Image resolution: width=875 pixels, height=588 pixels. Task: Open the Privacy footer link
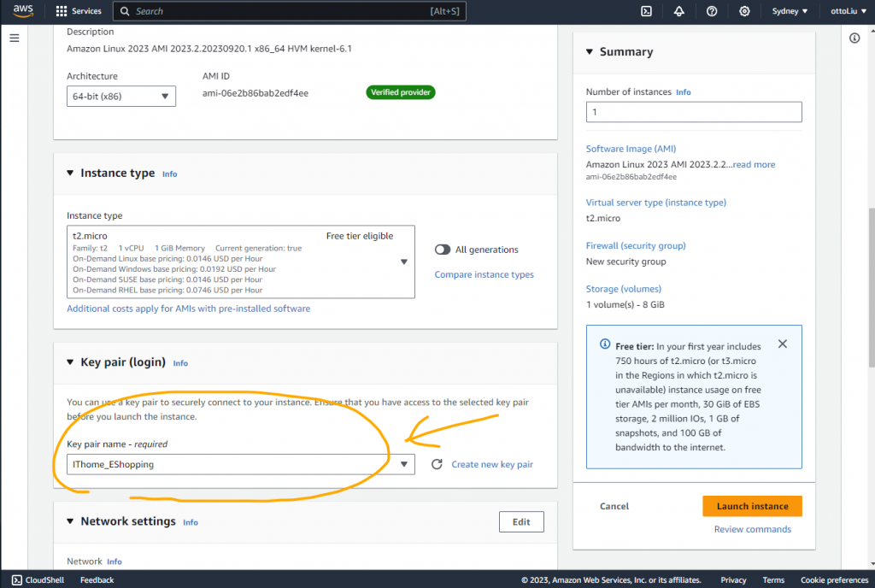point(733,580)
